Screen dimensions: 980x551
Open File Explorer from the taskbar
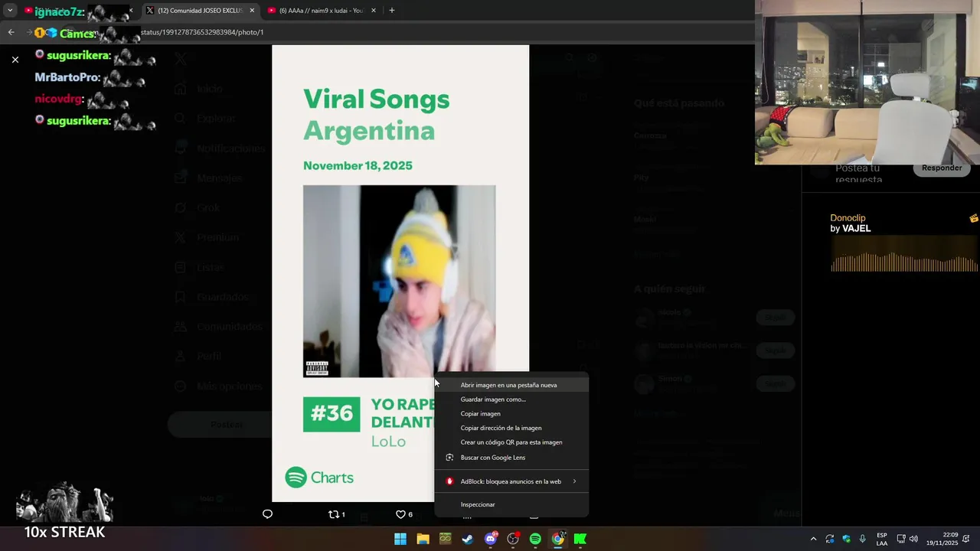tap(423, 539)
